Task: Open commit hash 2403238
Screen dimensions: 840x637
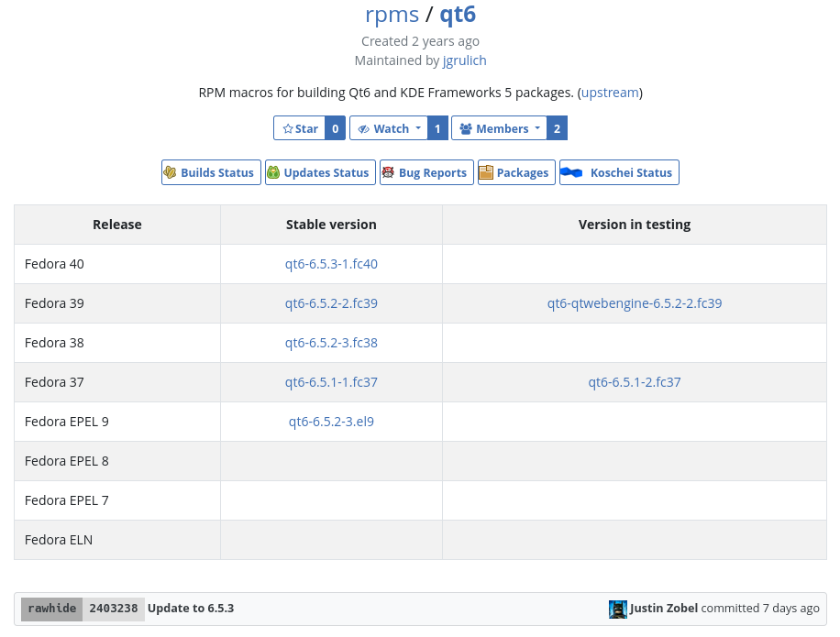Action: 114,610
